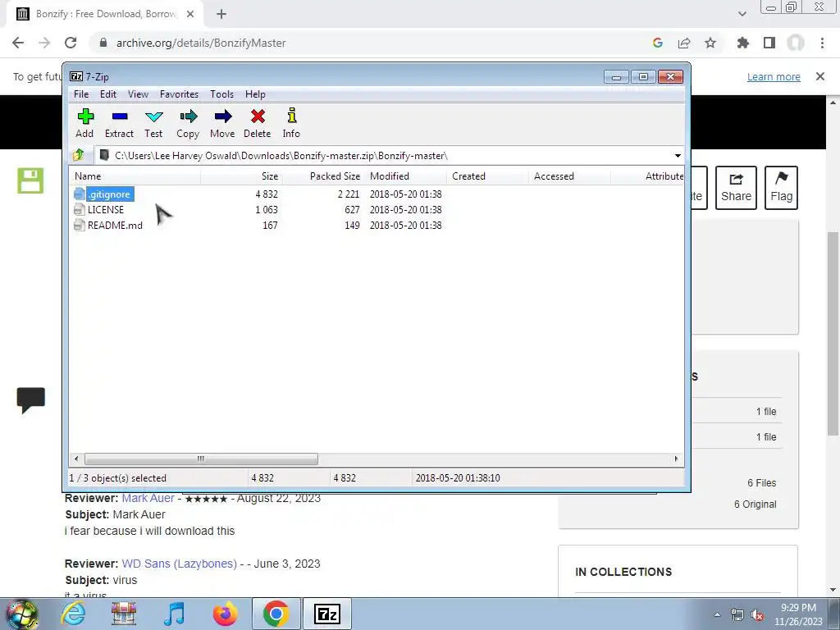Click the green floppy disk icon

coord(30,180)
